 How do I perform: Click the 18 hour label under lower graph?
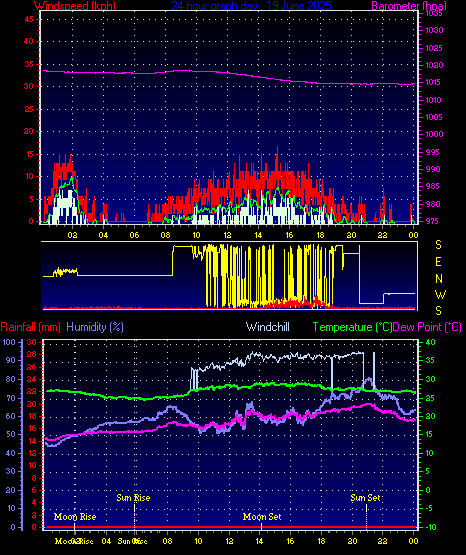click(x=321, y=541)
